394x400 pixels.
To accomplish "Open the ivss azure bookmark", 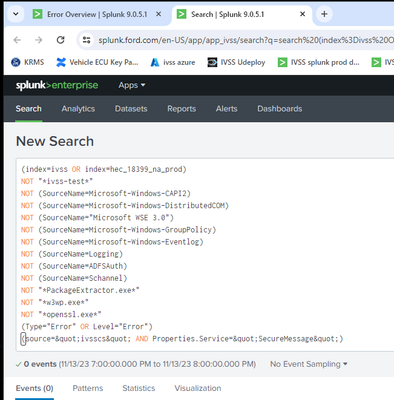I will tap(173, 62).
